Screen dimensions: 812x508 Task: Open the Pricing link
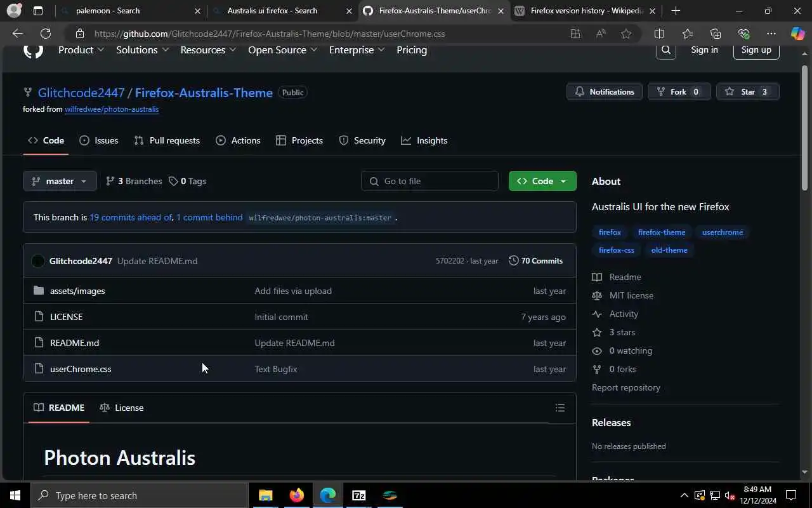[412, 50]
